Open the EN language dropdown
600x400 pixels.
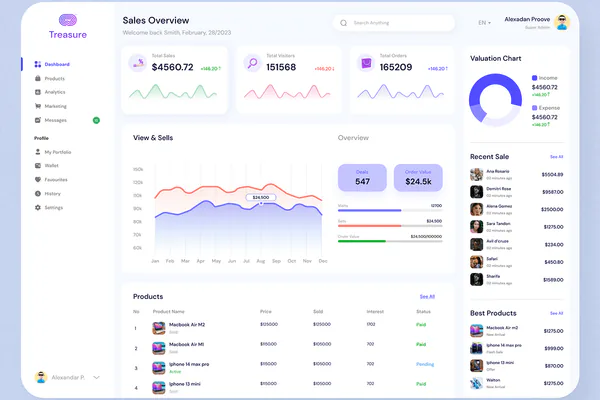484,23
